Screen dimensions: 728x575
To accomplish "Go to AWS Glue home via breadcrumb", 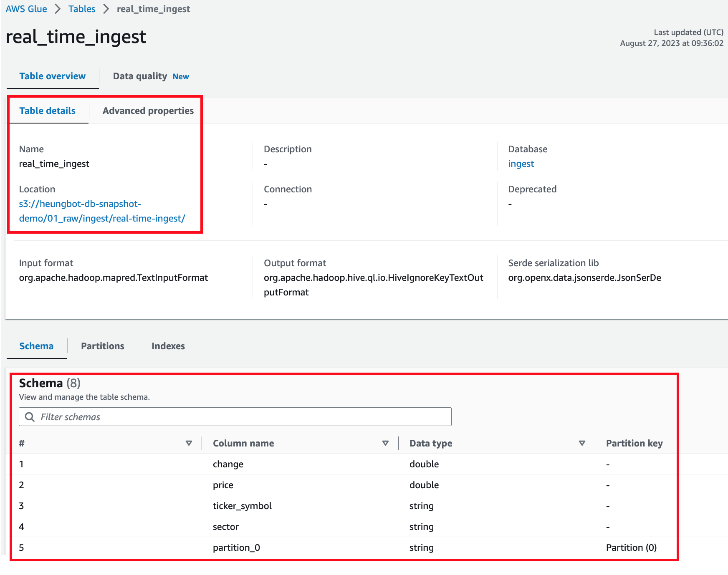I will pos(26,8).
